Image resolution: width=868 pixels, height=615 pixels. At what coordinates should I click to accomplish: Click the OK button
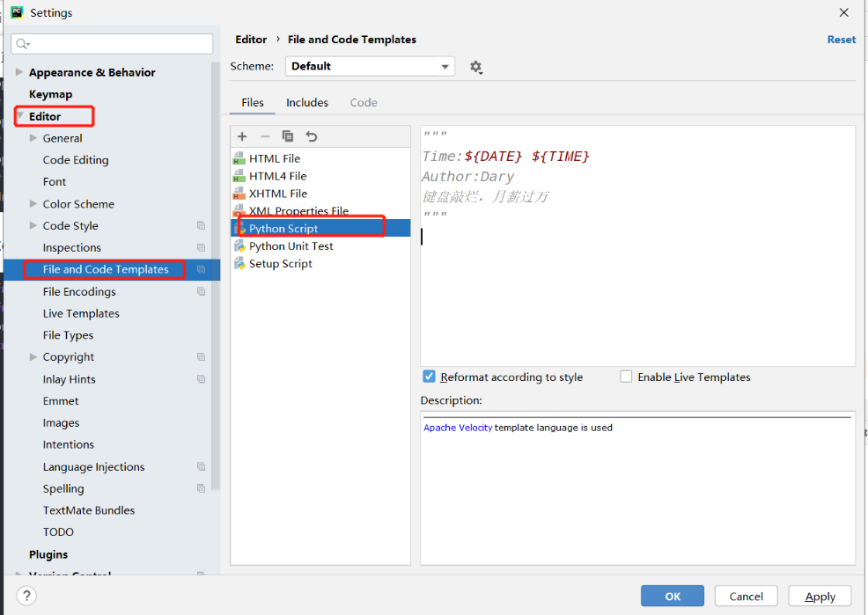tap(673, 596)
